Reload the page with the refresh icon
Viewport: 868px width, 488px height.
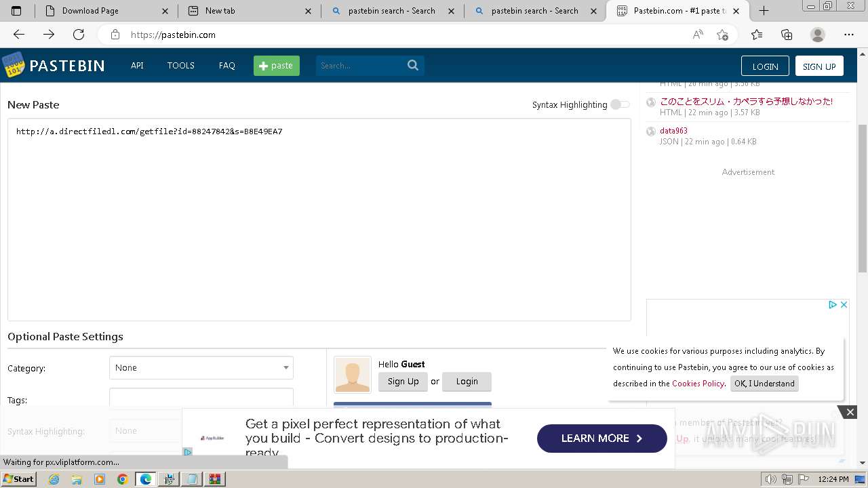(79, 35)
